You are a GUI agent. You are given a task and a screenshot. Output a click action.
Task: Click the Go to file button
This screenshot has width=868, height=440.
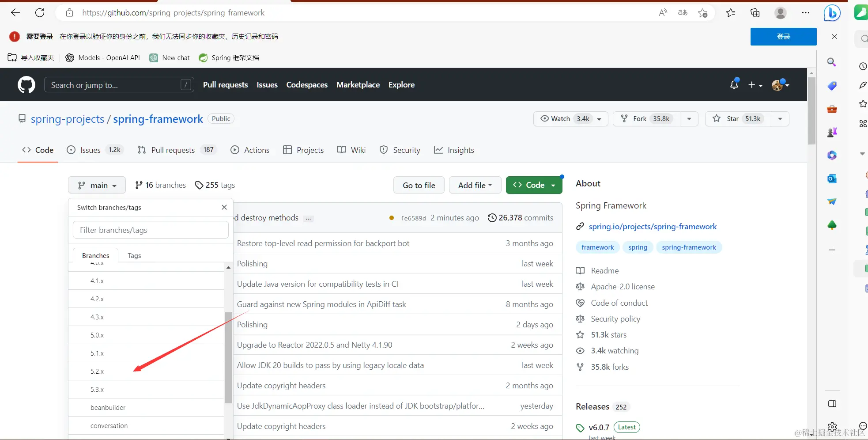[419, 185]
